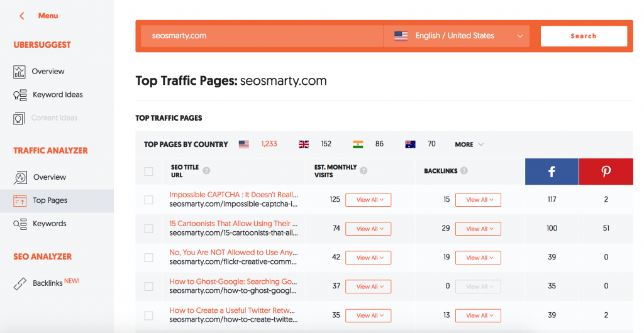Check the Twitter Retweet row checkbox

pyautogui.click(x=148, y=315)
